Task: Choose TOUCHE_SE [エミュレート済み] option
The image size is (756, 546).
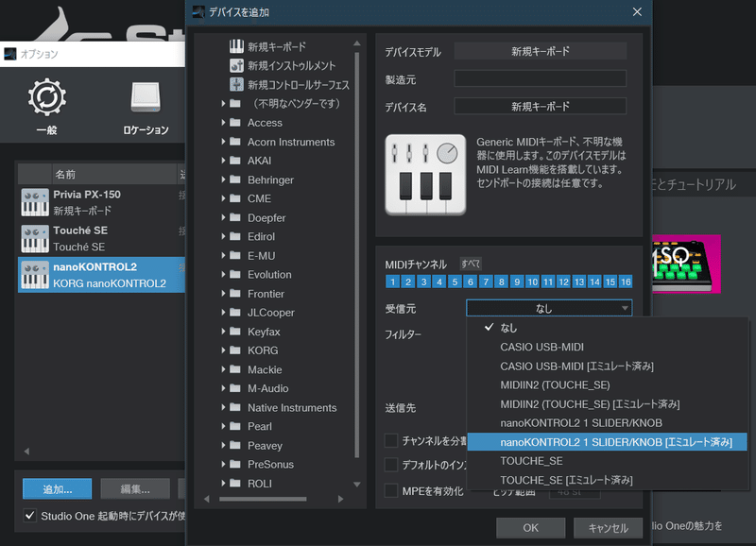Action: click(x=608, y=480)
